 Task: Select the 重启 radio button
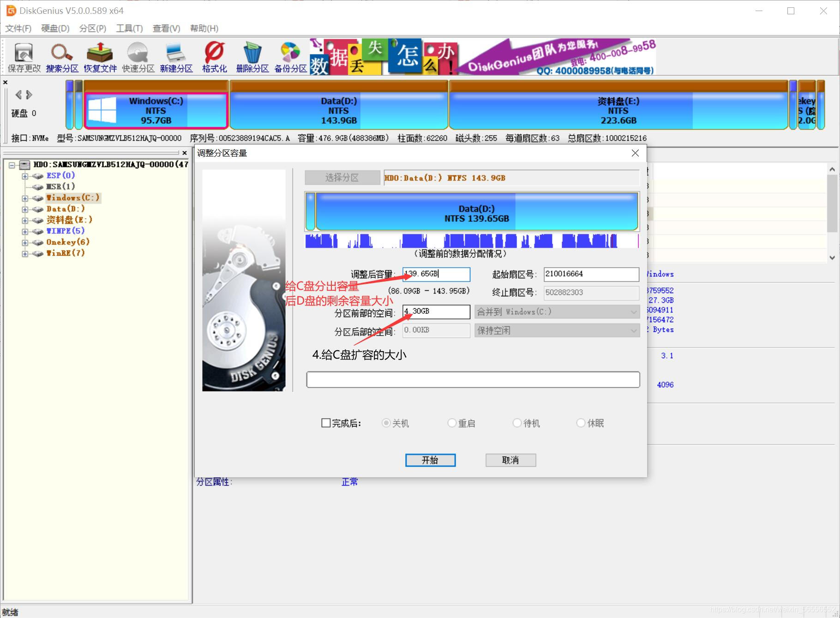(x=452, y=423)
